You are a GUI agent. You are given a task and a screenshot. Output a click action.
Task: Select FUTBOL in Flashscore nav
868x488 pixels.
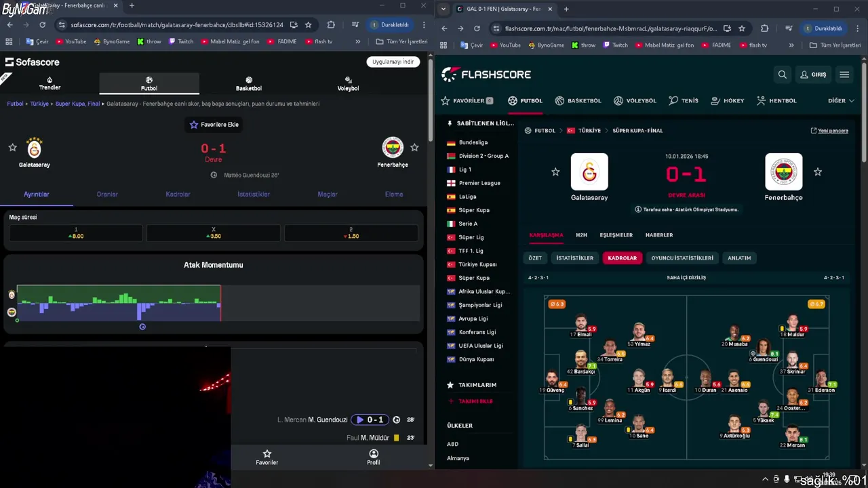click(x=525, y=100)
